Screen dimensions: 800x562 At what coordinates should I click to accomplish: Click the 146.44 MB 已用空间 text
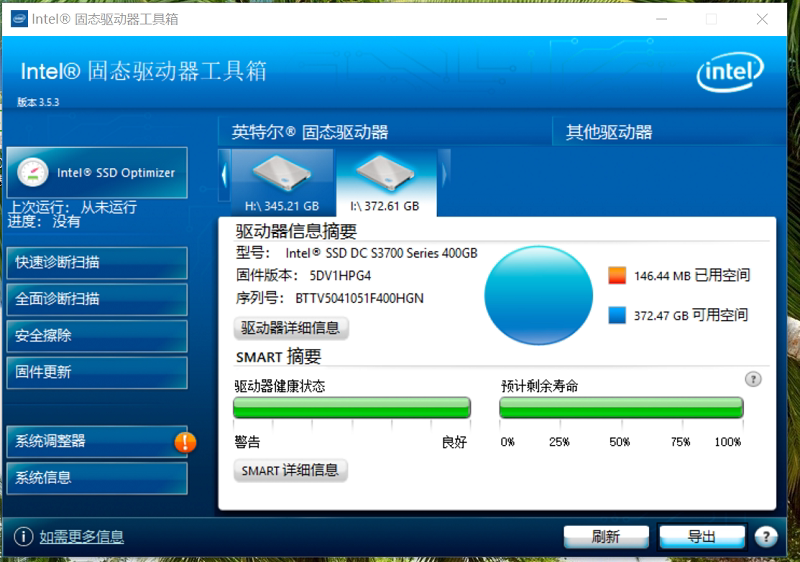pos(692,275)
